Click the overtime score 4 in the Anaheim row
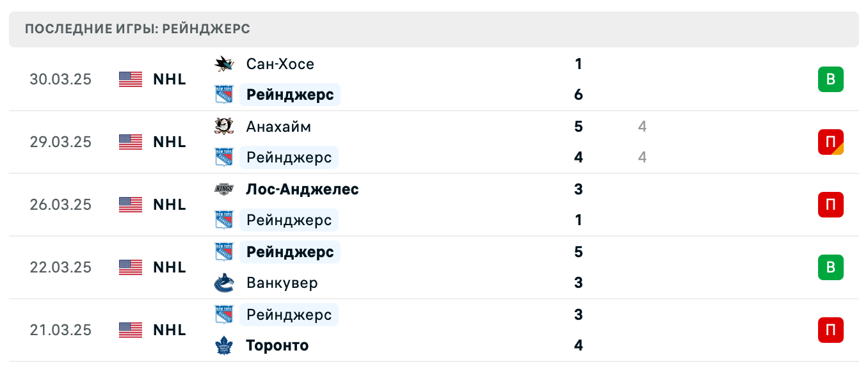868x371 pixels. click(641, 127)
